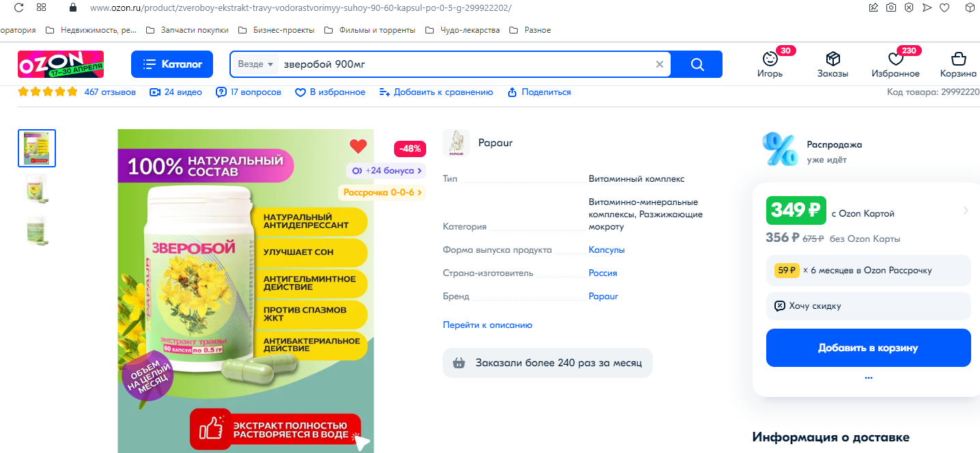Open the Игорь profile icon

click(x=770, y=64)
